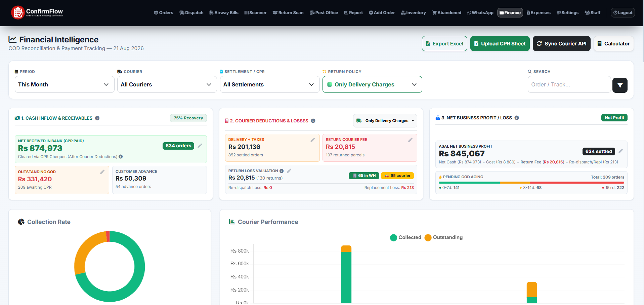Open Post Office page
Image resolution: width=644 pixels, height=305 pixels.
click(324, 13)
